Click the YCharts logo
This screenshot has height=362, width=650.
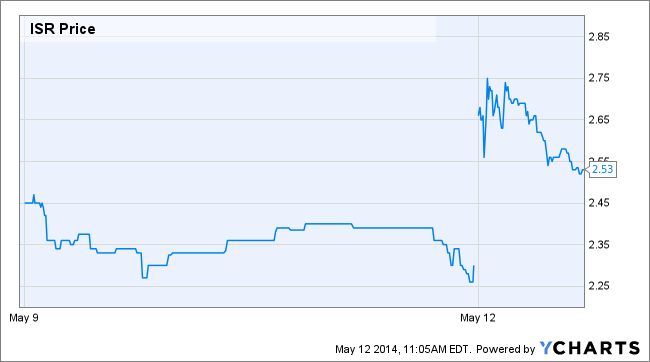coord(589,348)
